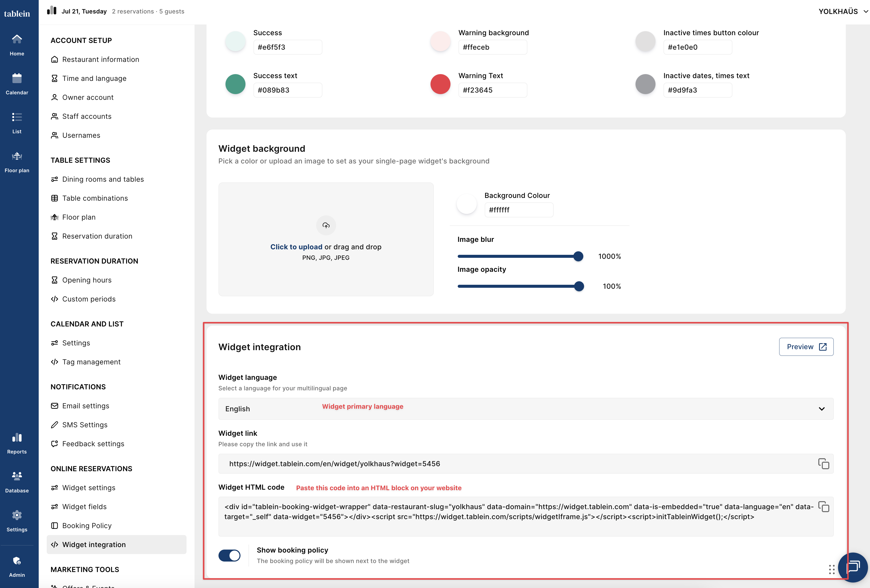Open the Success text colour swatch
This screenshot has width=870, height=588.
pyautogui.click(x=235, y=84)
